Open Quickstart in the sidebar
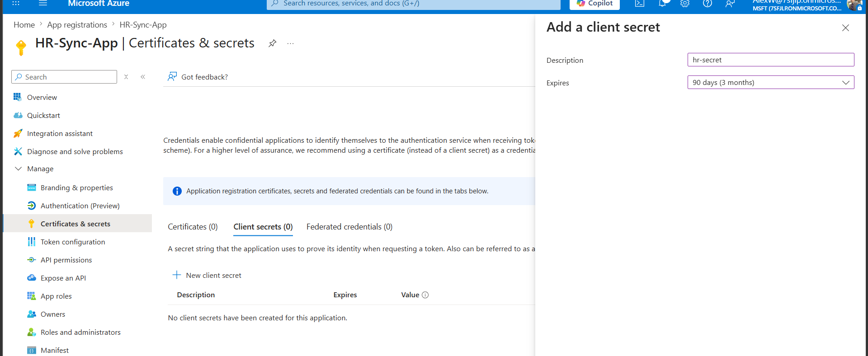 pyautogui.click(x=43, y=115)
